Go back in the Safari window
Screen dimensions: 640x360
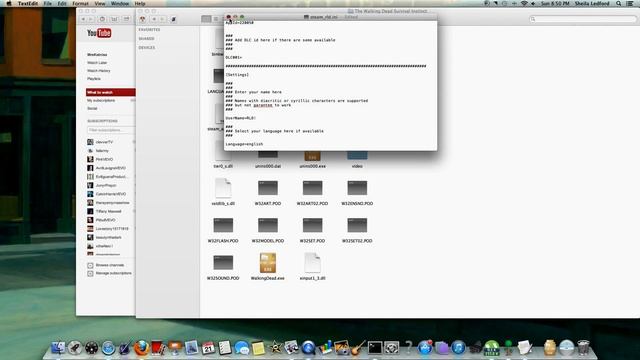pos(83,19)
